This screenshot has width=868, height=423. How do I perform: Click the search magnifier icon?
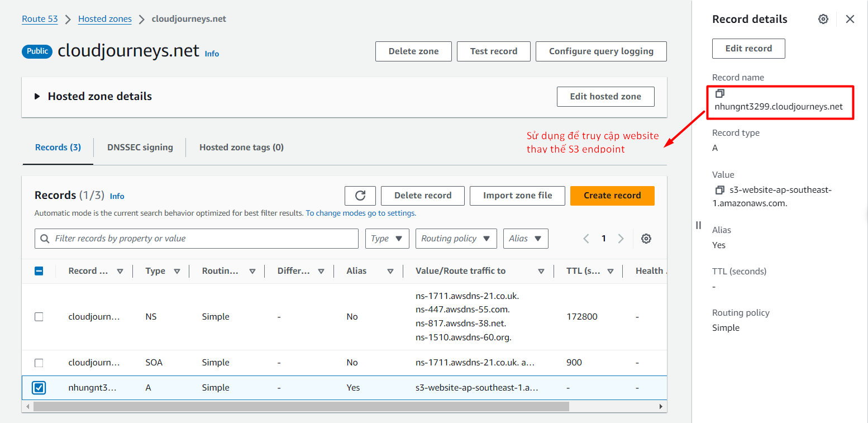(45, 239)
